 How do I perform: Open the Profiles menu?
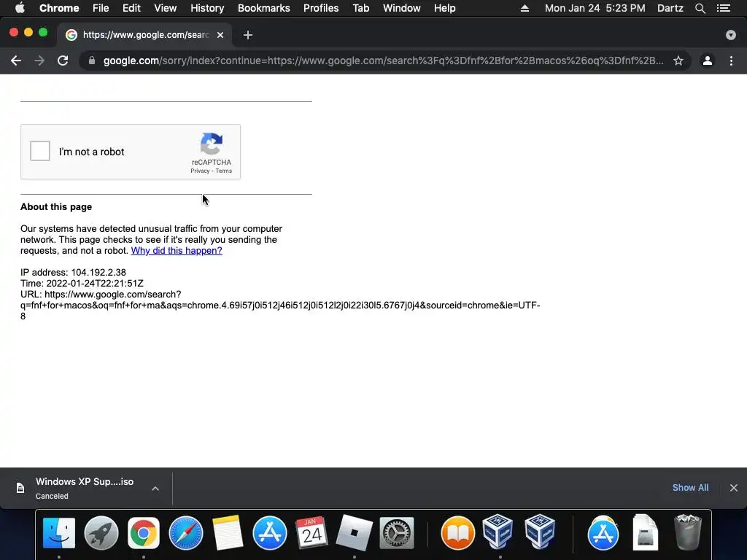click(x=321, y=8)
